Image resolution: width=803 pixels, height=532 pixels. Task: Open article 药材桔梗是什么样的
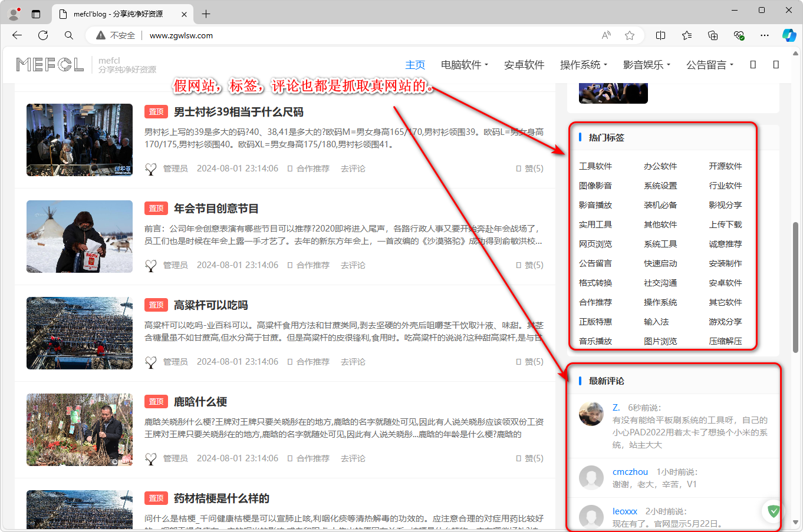point(222,498)
